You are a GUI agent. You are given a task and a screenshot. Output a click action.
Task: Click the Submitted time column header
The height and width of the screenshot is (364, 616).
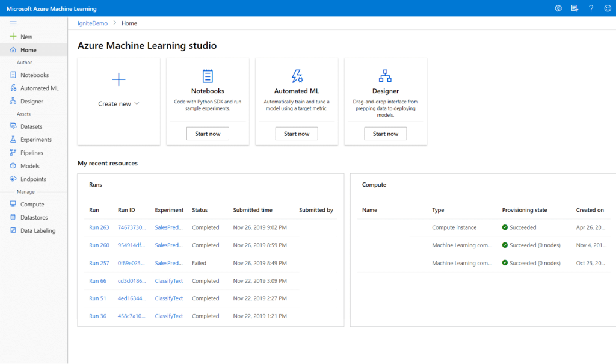253,210
